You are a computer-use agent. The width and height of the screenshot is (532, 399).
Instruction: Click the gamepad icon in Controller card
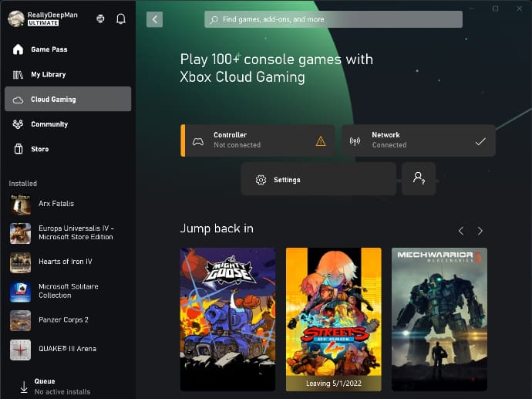click(198, 141)
